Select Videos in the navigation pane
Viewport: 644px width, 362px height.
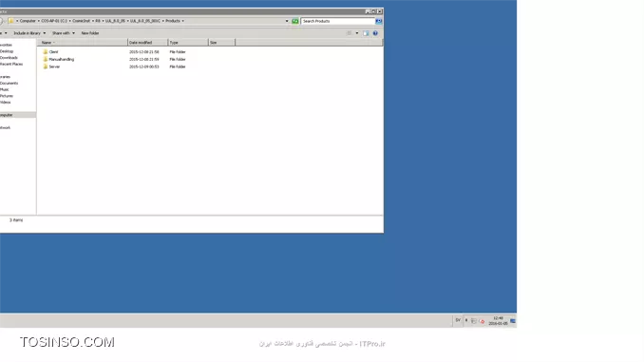(x=6, y=103)
